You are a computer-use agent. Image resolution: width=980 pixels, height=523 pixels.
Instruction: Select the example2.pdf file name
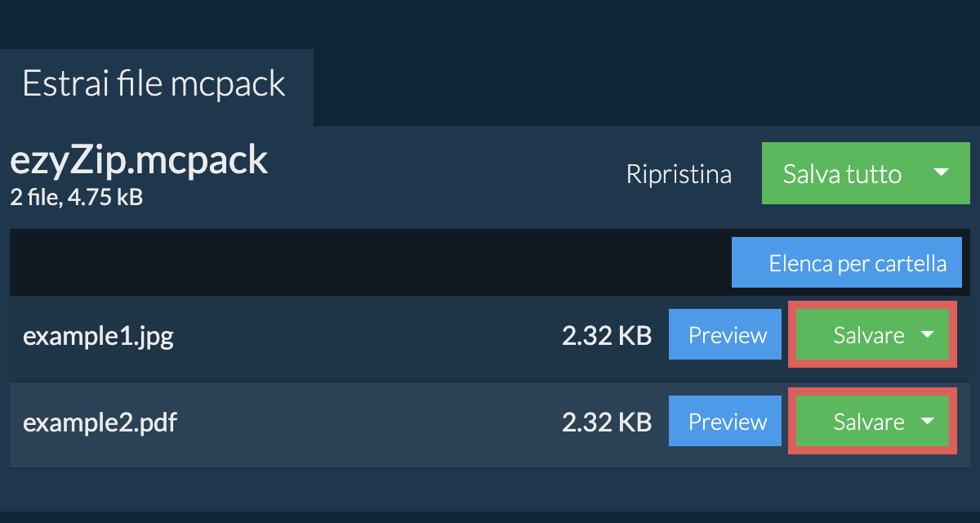100,422
